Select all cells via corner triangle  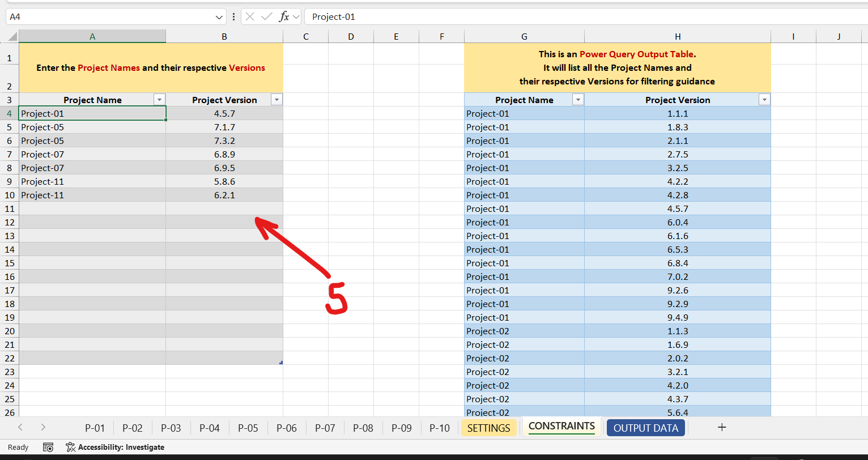click(x=13, y=37)
